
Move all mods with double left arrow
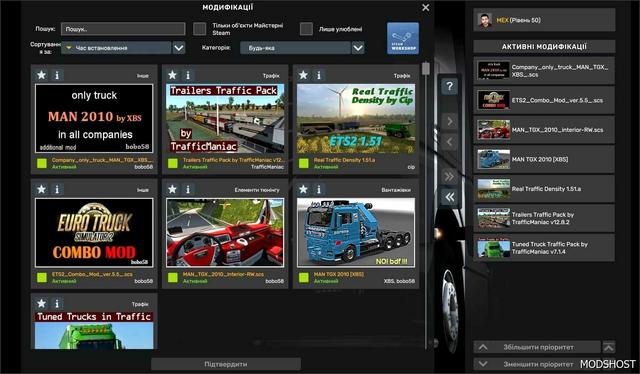click(x=449, y=198)
